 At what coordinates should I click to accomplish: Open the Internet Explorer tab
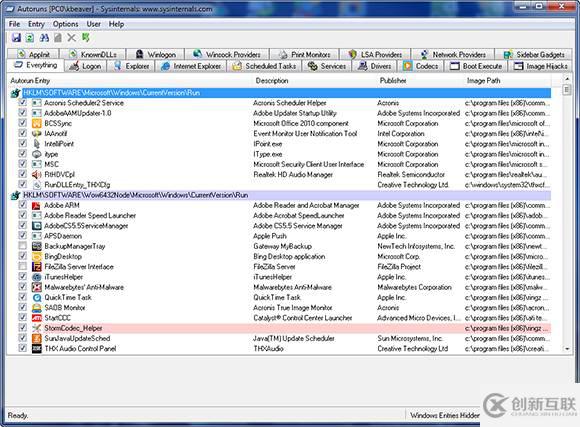(191, 66)
